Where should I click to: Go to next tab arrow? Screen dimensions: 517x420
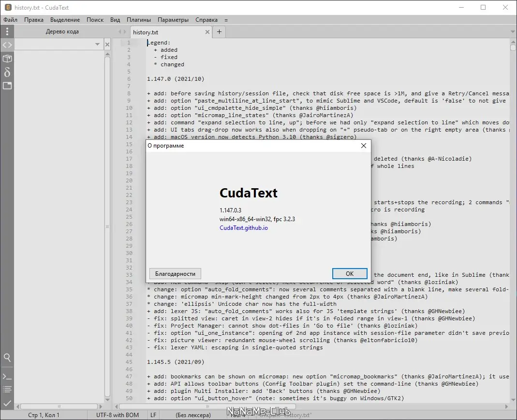[x=125, y=31]
